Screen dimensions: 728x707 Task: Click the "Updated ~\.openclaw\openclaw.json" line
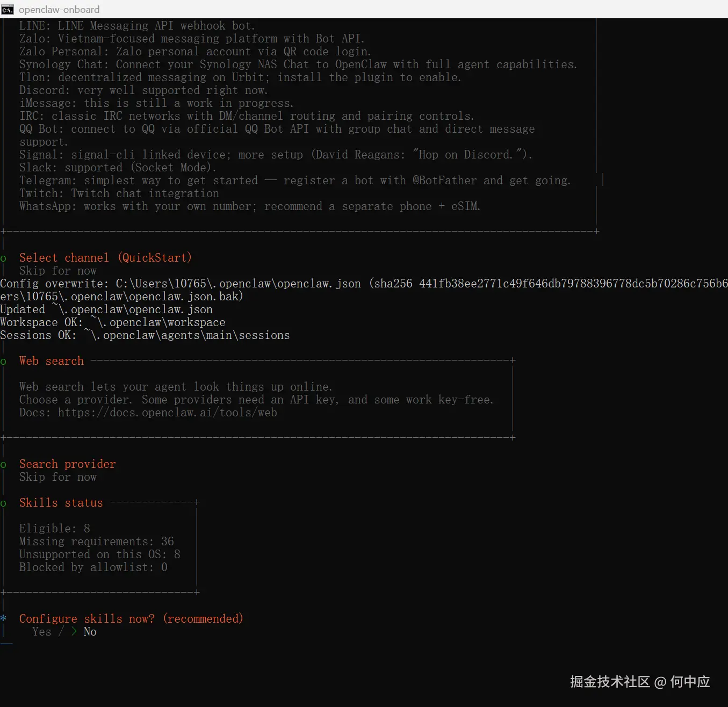[106, 309]
